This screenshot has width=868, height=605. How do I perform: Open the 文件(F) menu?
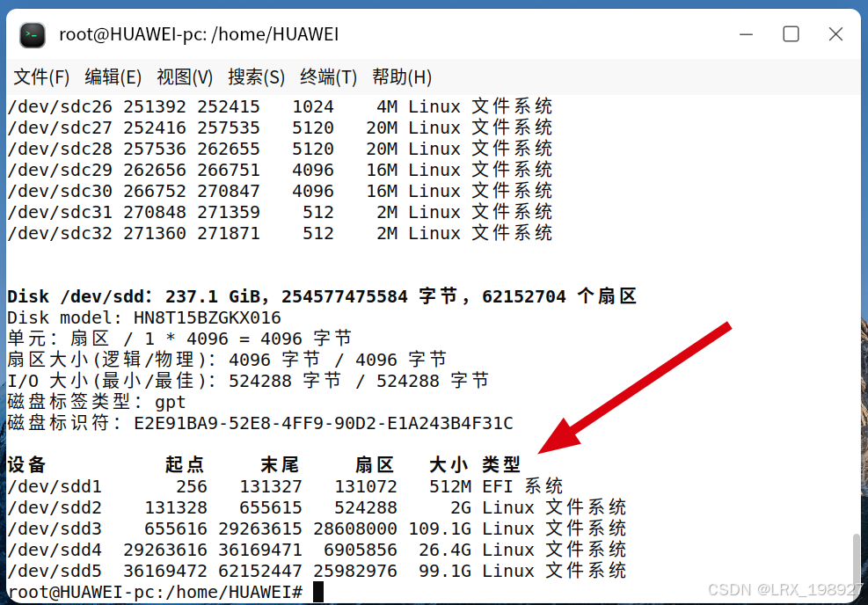(x=41, y=77)
